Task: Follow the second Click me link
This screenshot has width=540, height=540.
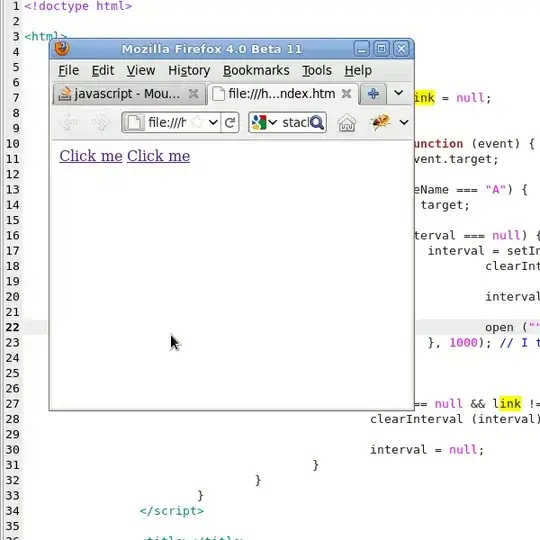Action: pyautogui.click(x=158, y=156)
